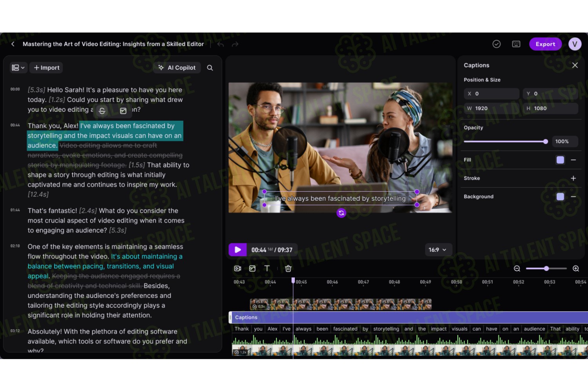Click the Export button
Image resolution: width=588 pixels, height=392 pixels.
click(x=545, y=44)
